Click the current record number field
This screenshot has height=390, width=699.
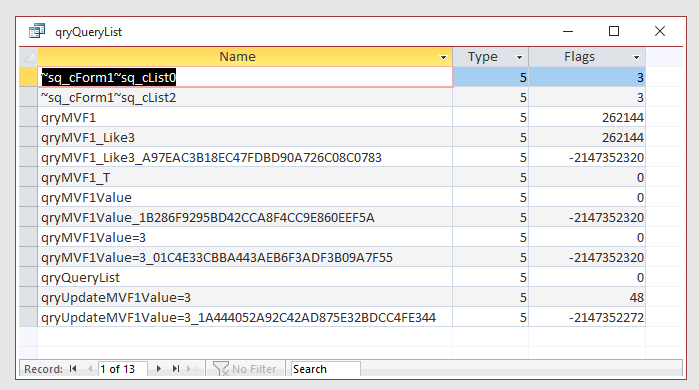[x=123, y=369]
